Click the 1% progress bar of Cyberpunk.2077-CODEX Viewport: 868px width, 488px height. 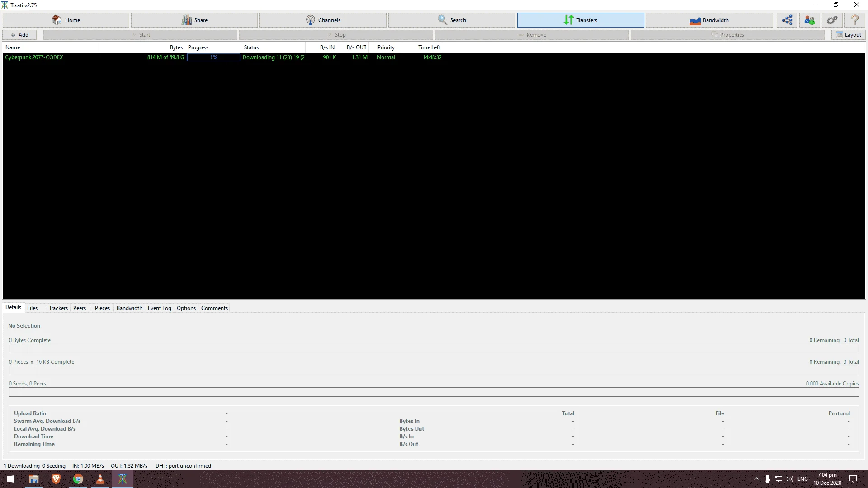tap(213, 57)
